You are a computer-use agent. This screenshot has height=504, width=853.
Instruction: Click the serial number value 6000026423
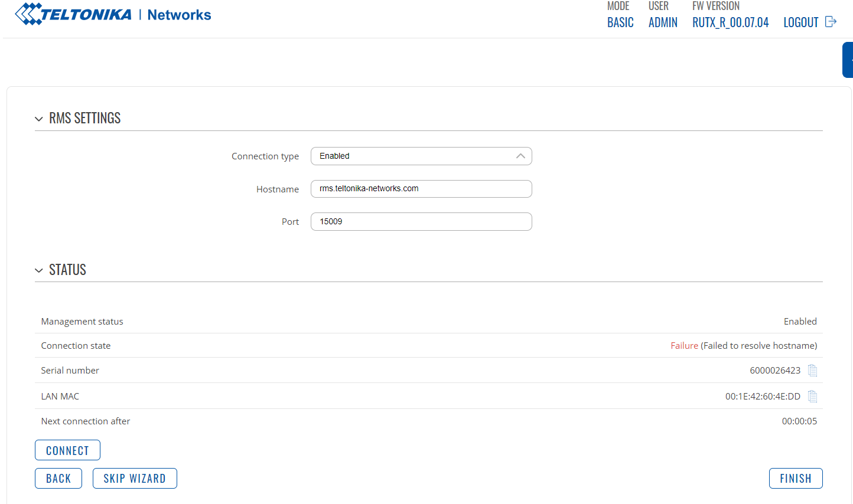(x=774, y=371)
